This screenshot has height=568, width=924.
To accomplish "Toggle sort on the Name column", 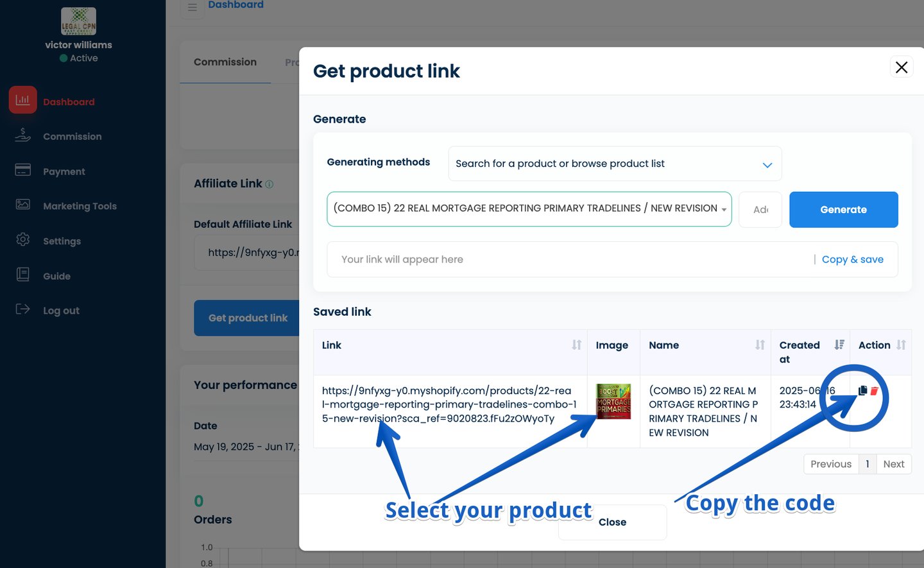I will pos(760,345).
